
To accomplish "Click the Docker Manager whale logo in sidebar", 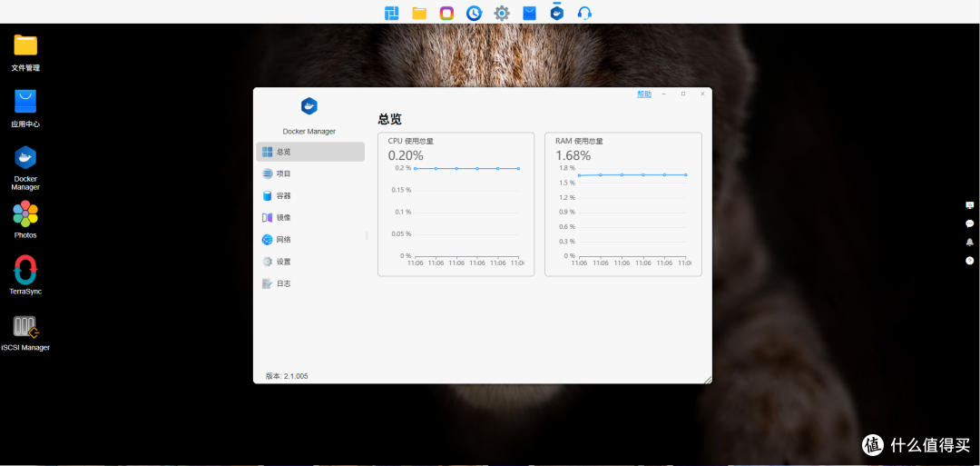I will click(x=309, y=105).
